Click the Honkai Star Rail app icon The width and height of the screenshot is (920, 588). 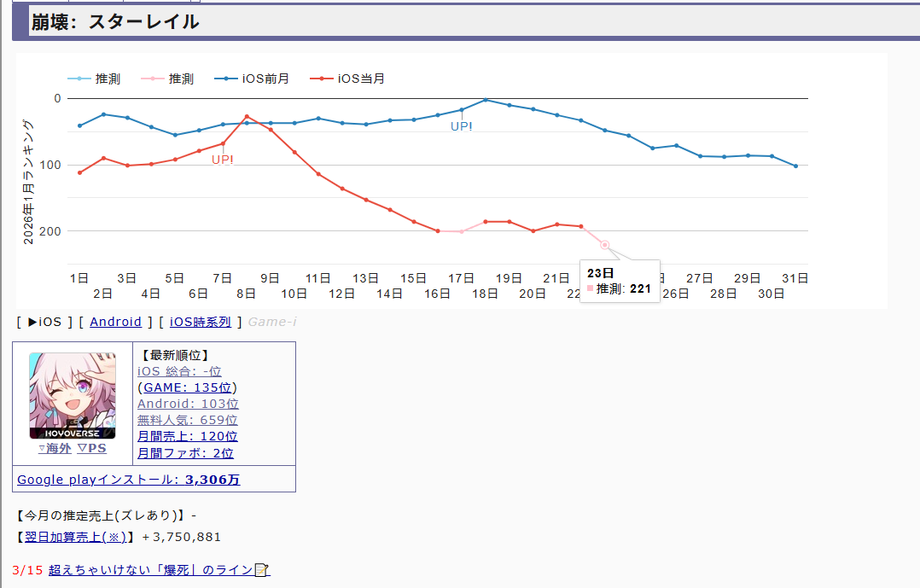[x=73, y=395]
